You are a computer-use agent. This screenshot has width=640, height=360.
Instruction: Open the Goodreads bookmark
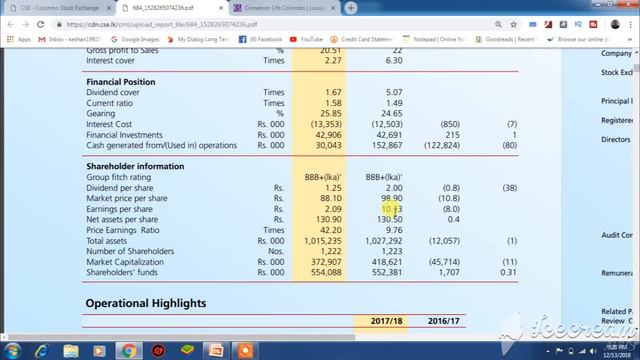506,39
